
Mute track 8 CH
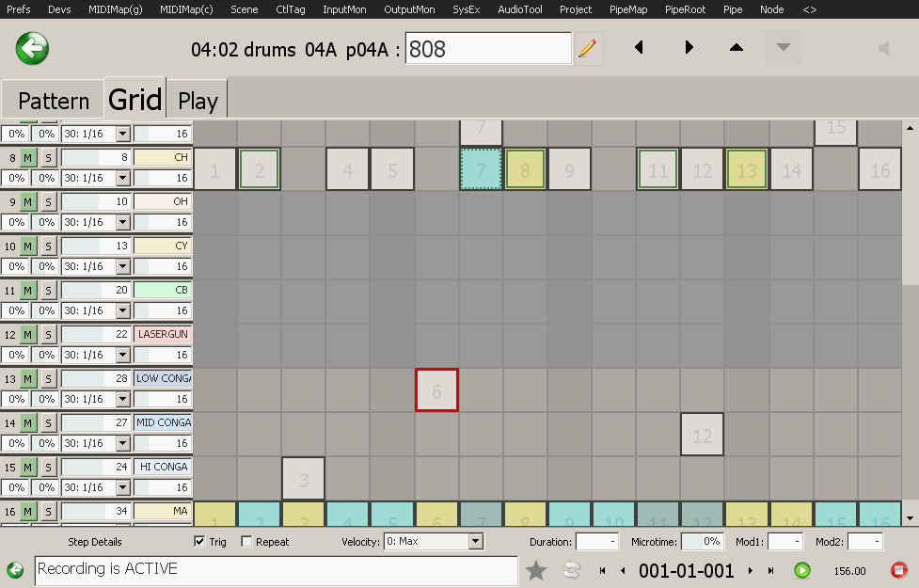pyautogui.click(x=28, y=158)
